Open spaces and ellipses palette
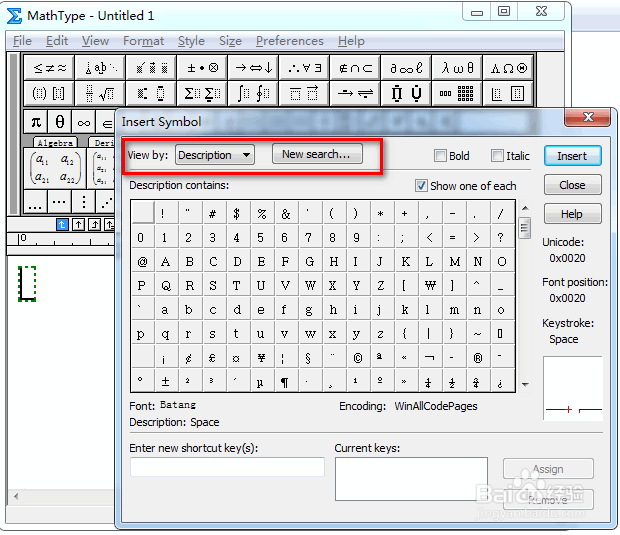This screenshot has height=535, width=620. pos(100,68)
